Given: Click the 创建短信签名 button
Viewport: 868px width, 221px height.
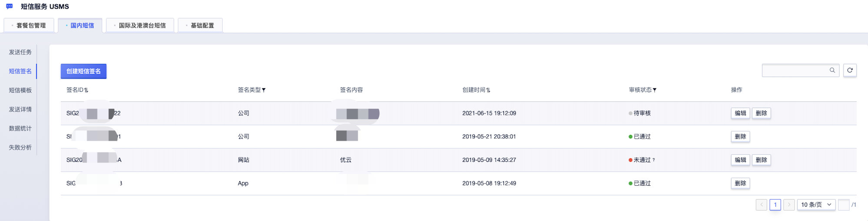Looking at the screenshot, I should [83, 71].
